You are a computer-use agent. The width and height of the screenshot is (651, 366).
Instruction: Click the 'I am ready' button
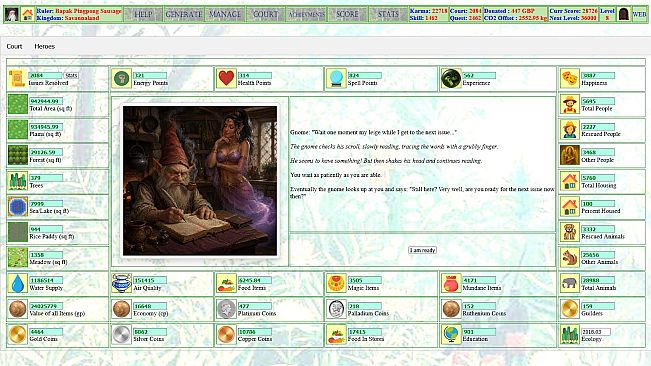point(422,250)
